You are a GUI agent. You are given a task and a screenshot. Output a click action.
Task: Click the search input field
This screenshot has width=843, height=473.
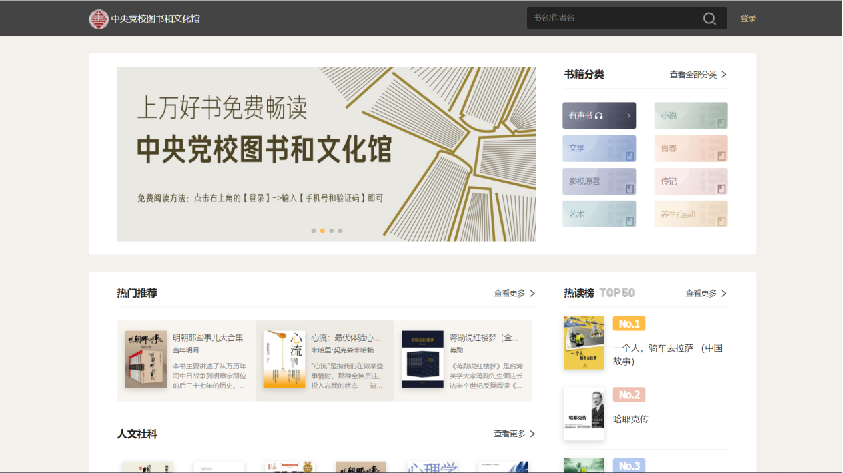pos(610,18)
